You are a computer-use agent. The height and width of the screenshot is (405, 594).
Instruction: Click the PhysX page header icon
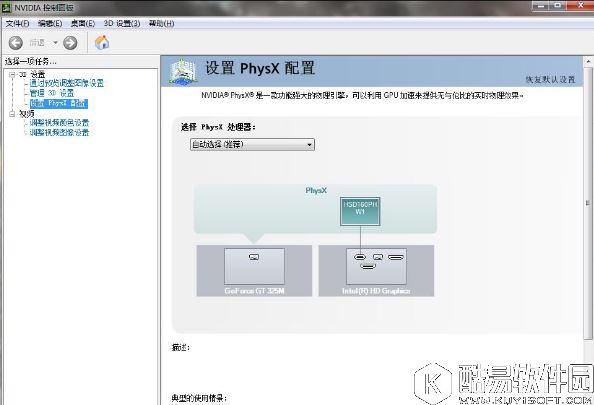(183, 71)
